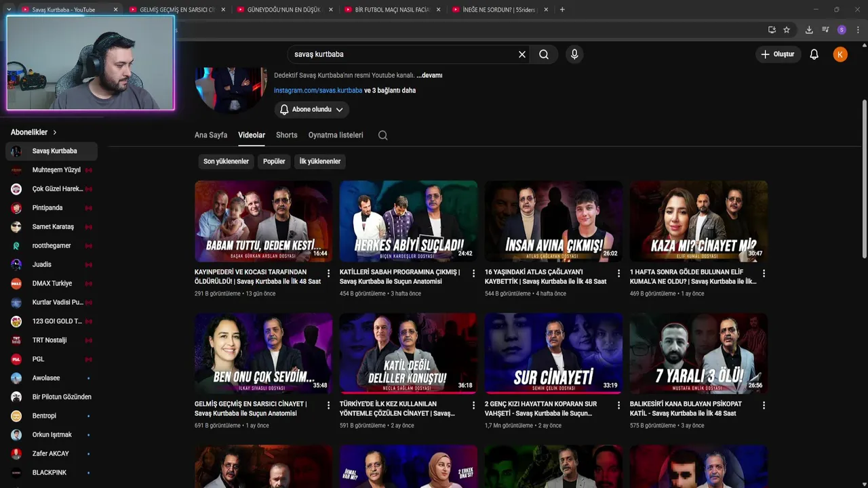This screenshot has width=868, height=488.
Task: Open a new browser tab with plus icon
Action: pyautogui.click(x=562, y=9)
